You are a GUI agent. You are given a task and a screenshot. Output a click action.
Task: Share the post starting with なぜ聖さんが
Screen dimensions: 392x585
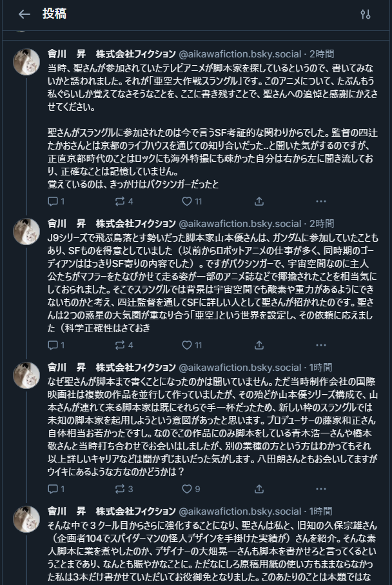coord(259,489)
